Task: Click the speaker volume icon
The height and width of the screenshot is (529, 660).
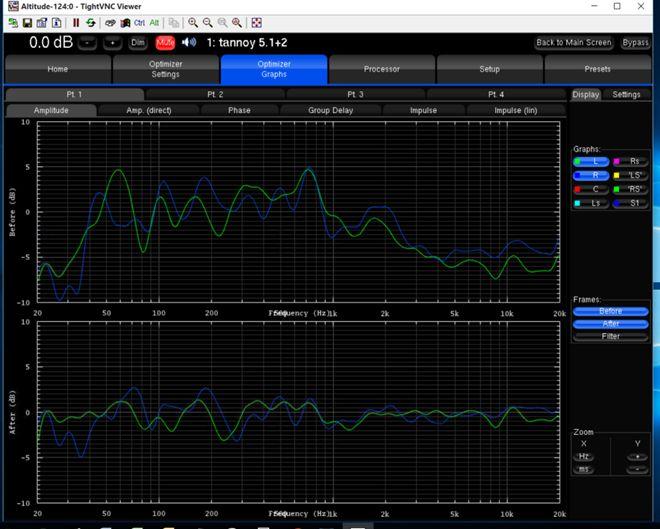Action: coord(189,43)
